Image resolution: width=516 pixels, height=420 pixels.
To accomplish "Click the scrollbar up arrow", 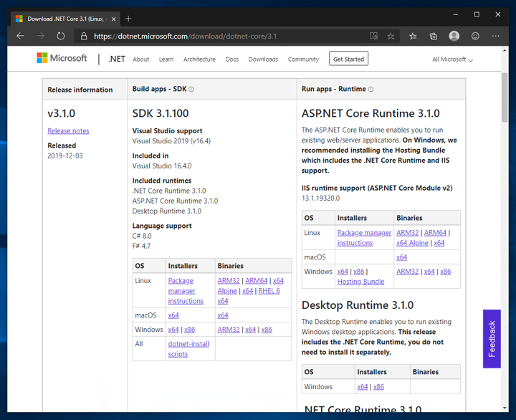I will pyautogui.click(x=505, y=50).
